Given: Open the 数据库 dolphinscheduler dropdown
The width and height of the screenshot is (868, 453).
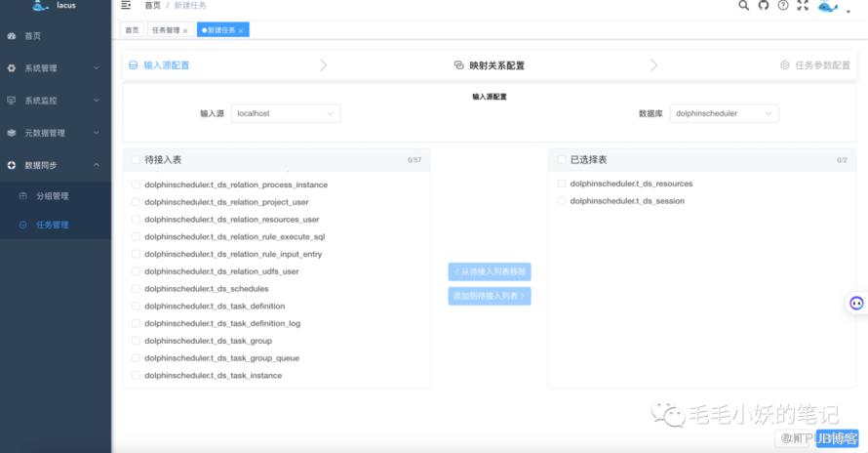Looking at the screenshot, I should tap(725, 113).
